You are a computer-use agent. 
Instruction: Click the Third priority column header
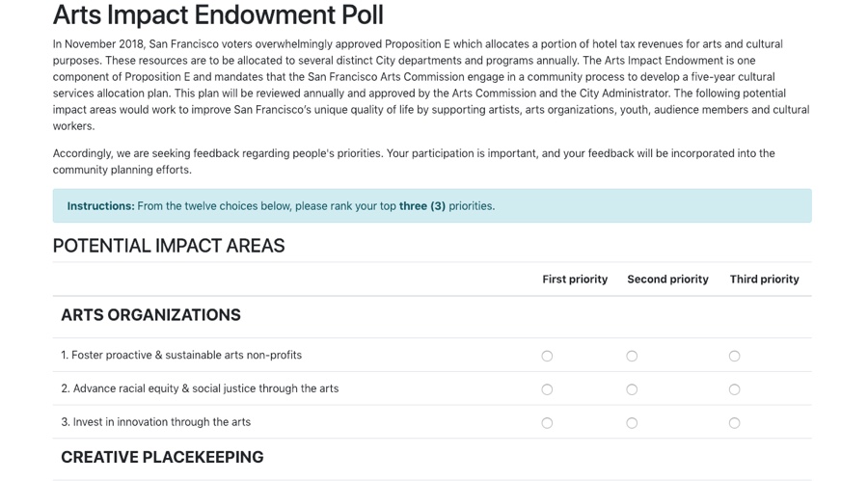(764, 280)
